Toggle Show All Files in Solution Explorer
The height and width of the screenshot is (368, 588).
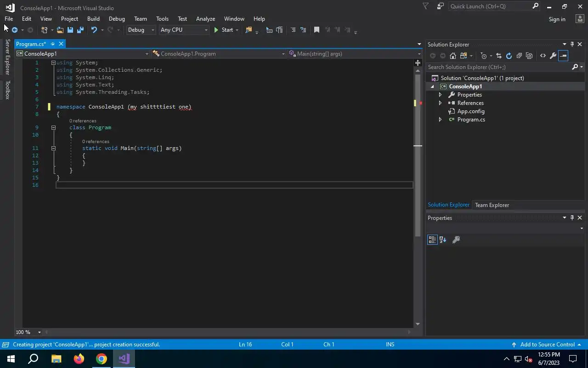pyautogui.click(x=529, y=56)
